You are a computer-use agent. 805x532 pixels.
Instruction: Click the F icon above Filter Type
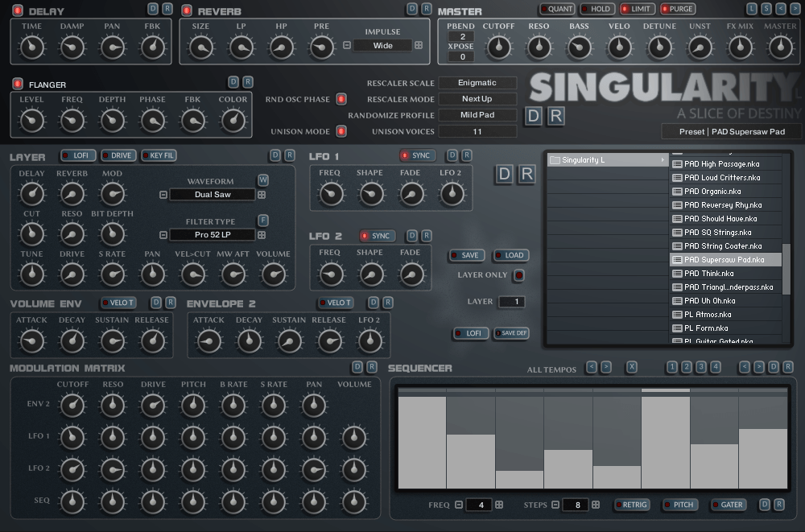point(263,220)
